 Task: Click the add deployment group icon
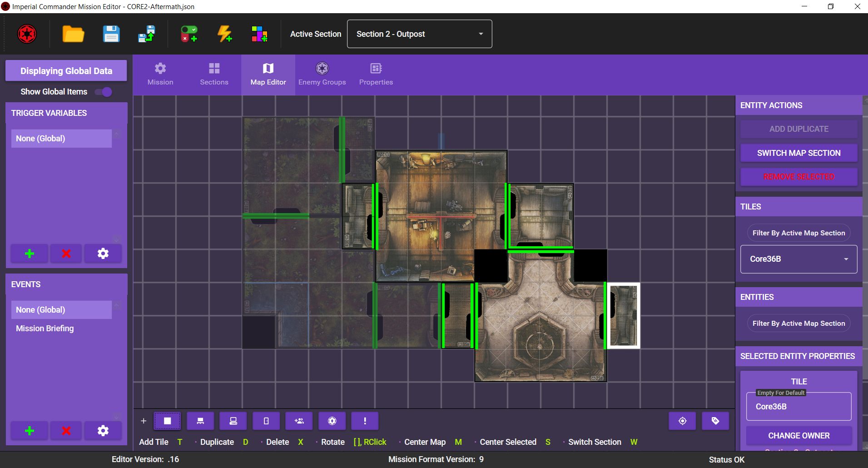299,421
